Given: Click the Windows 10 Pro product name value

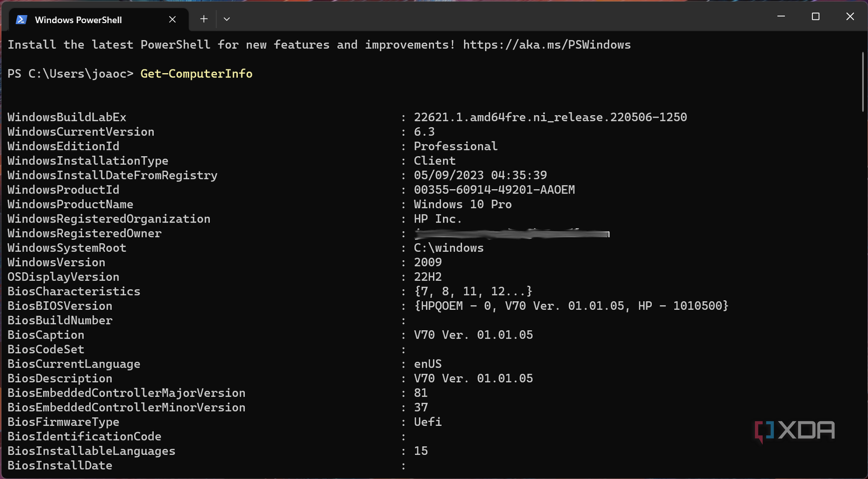Looking at the screenshot, I should coord(462,204).
